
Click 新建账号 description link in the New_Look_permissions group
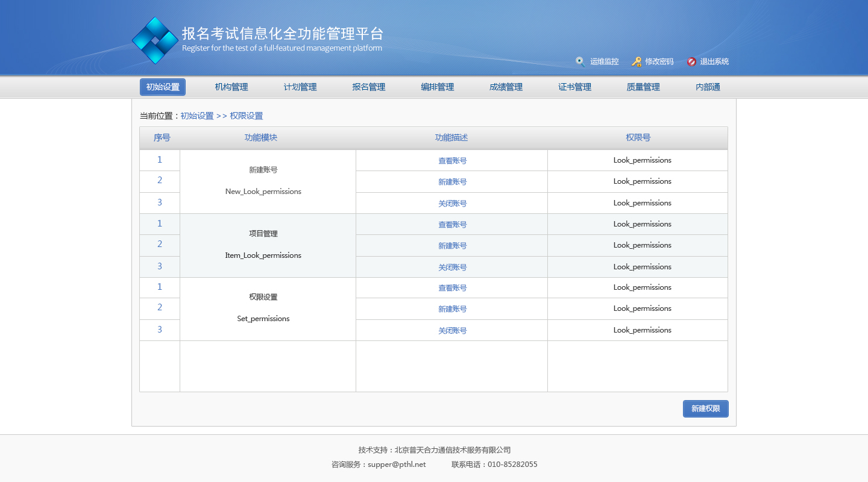pyautogui.click(x=453, y=182)
